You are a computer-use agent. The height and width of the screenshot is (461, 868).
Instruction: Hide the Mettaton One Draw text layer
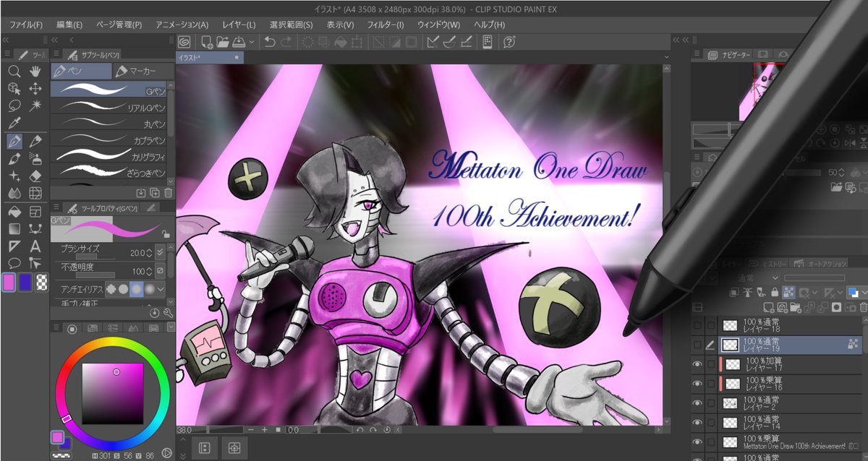click(697, 442)
